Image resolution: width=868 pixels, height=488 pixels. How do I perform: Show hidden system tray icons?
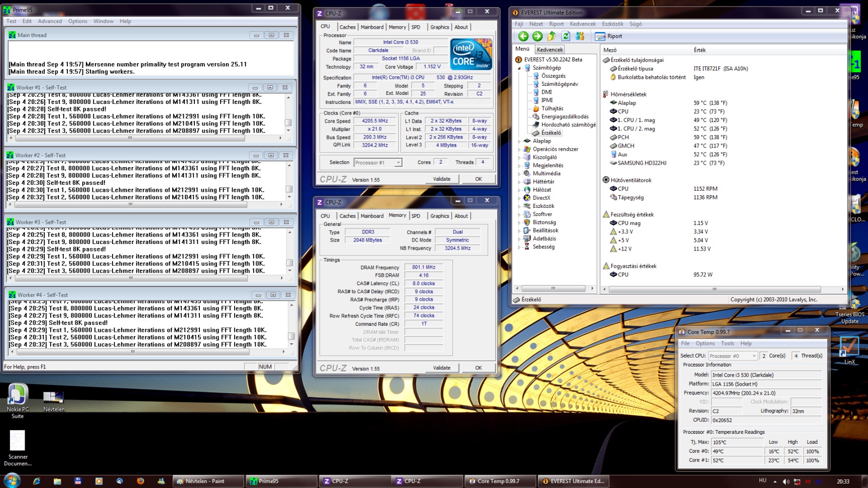[775, 481]
